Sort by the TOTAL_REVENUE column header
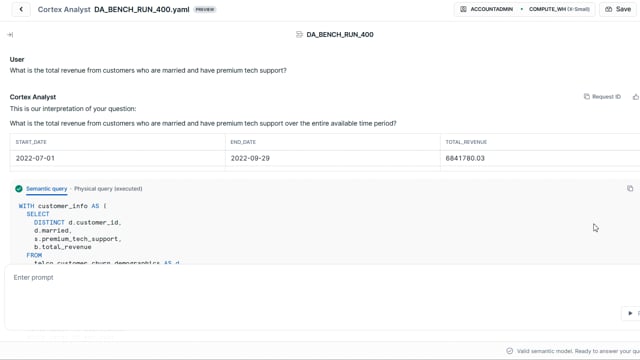 (x=466, y=142)
